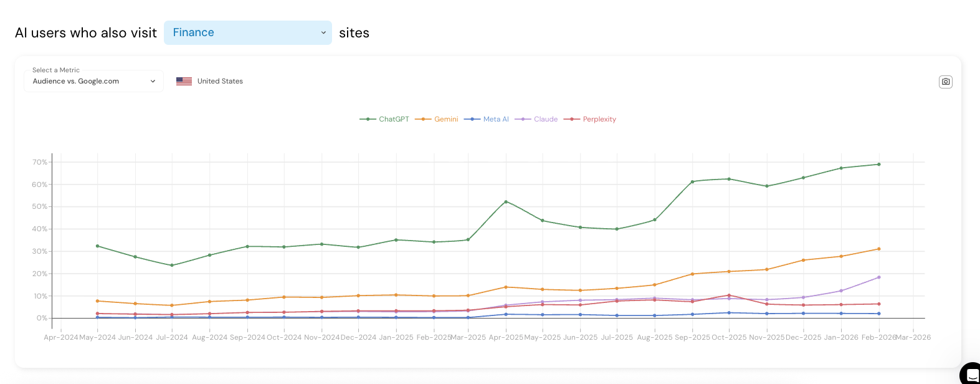Click the United States country label
This screenshot has height=384, width=980.
(220, 81)
